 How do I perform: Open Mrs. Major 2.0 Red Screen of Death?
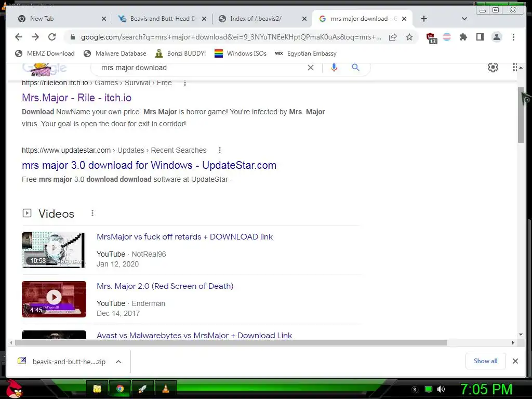tap(165, 286)
